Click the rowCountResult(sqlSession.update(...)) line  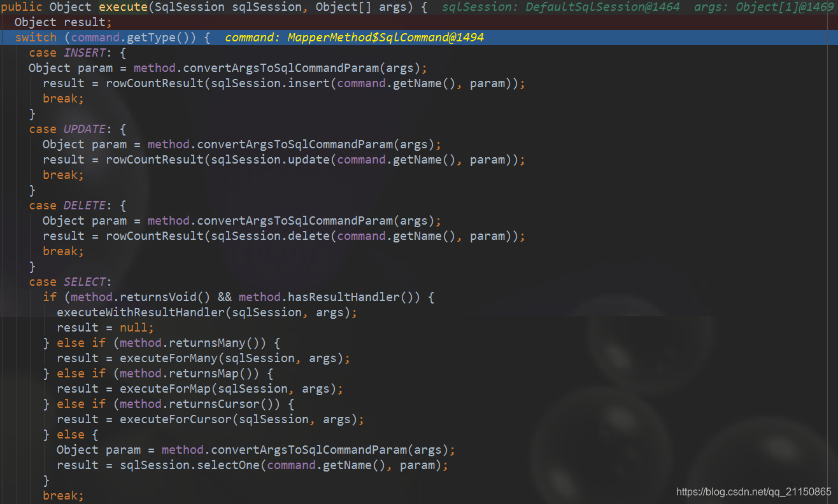tap(284, 160)
